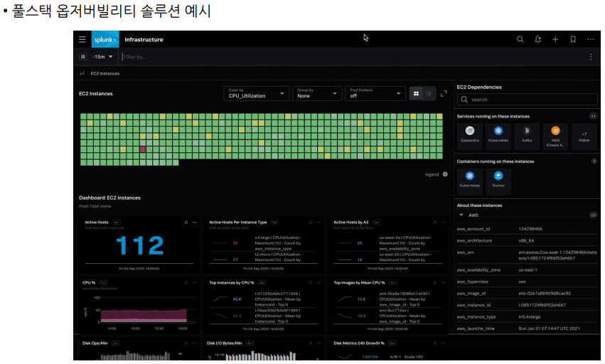Viewport: 605px width, 364px height.
Task: Select the Cassandra service tile
Action: point(470,136)
